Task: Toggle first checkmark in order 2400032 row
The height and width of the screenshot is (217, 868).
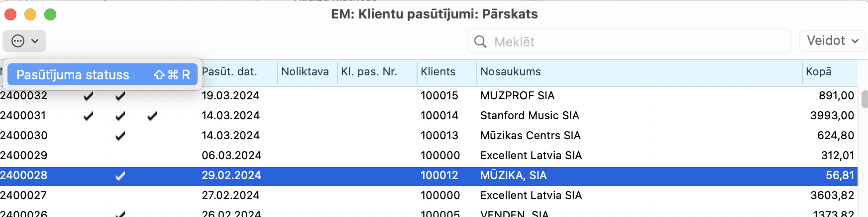Action: coord(89,96)
